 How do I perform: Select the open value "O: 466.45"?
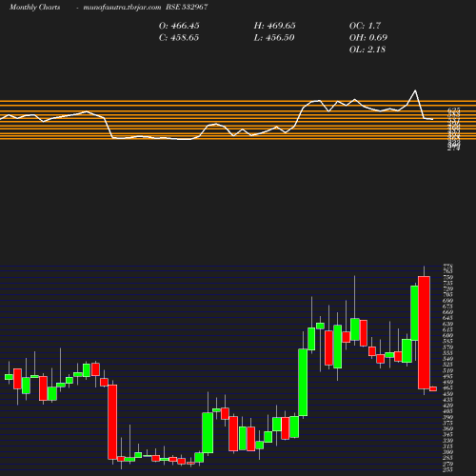pyautogui.click(x=179, y=26)
